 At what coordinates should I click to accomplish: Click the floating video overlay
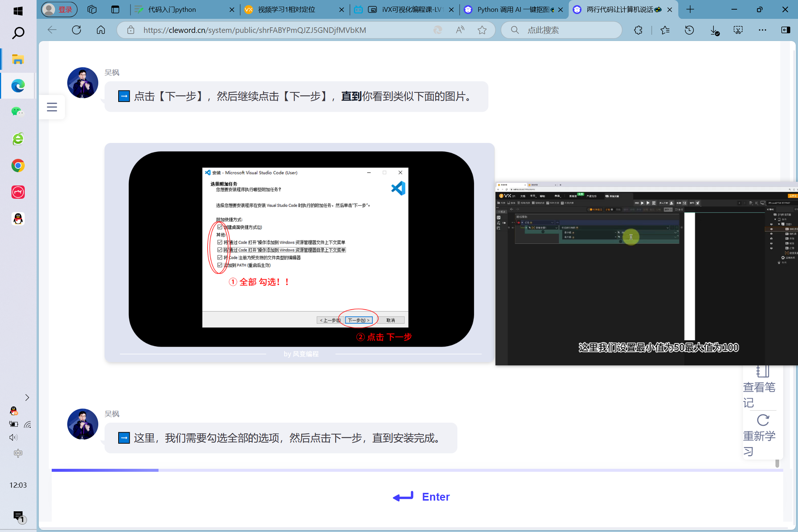coord(647,273)
